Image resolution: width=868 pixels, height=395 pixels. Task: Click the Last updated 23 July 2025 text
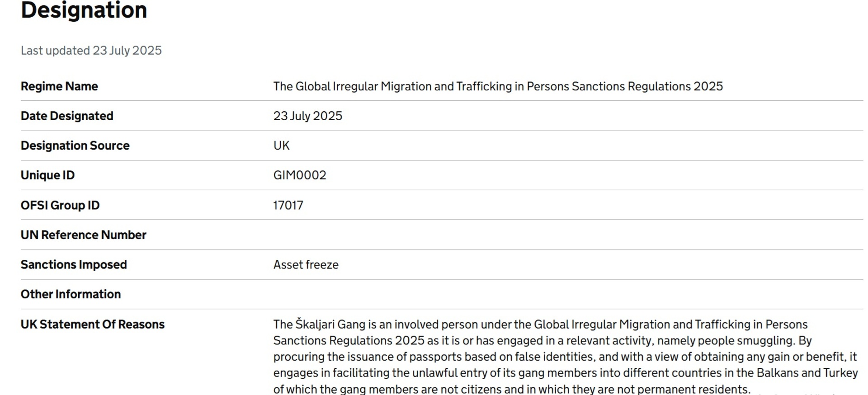[x=91, y=51]
